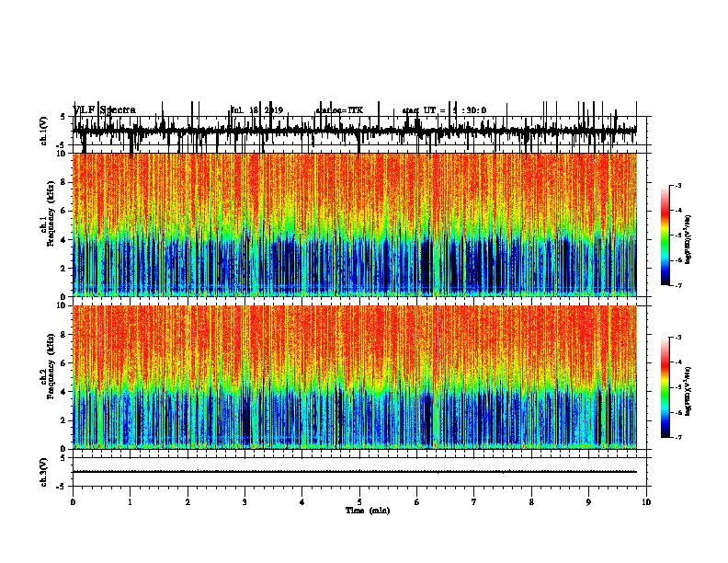Click time axis tick label "4"
The height and width of the screenshot is (563, 728).
(x=302, y=502)
